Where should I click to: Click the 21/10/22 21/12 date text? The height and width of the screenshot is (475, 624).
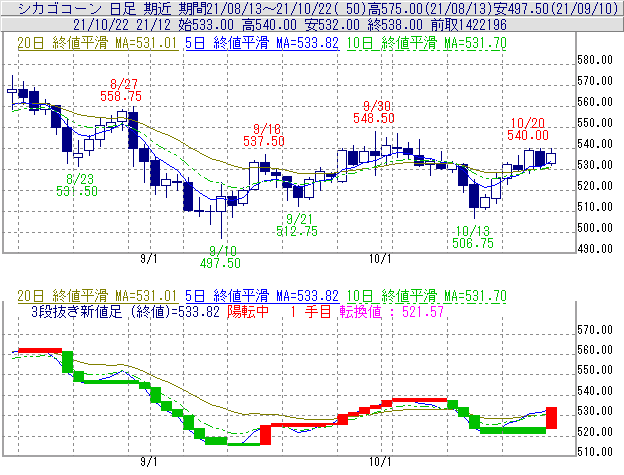[122, 25]
